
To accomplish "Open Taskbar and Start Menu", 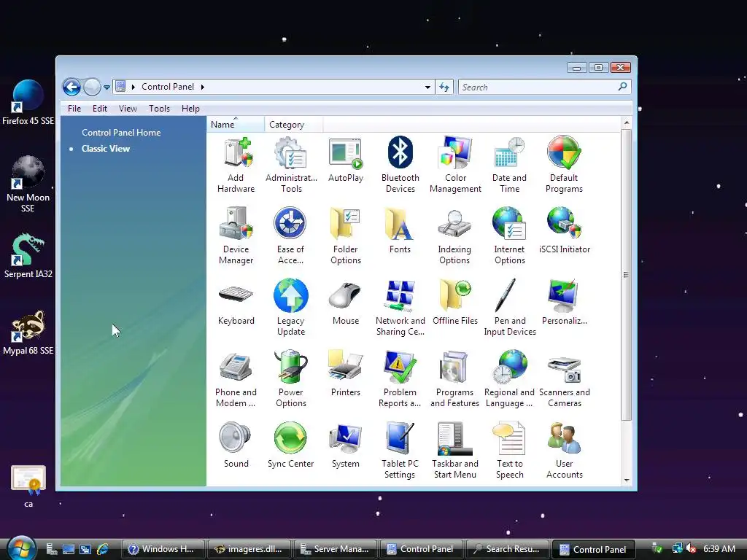I will click(x=455, y=451).
